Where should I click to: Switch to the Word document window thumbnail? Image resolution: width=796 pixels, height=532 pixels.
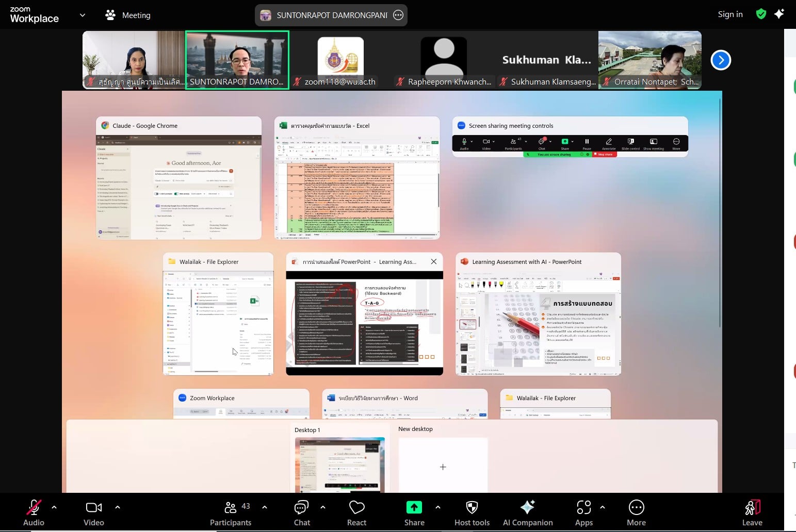[x=405, y=404]
